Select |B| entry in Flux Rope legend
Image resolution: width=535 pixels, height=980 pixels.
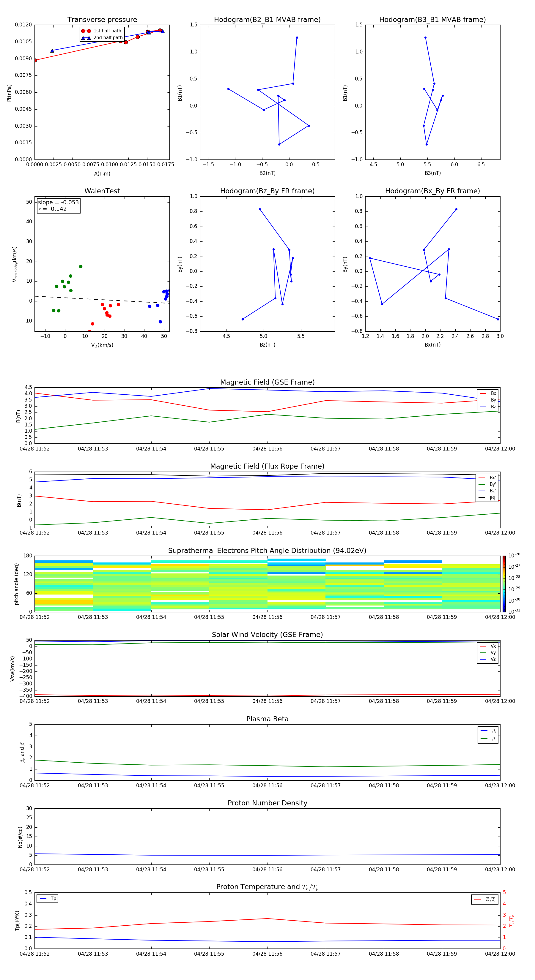[x=487, y=498]
